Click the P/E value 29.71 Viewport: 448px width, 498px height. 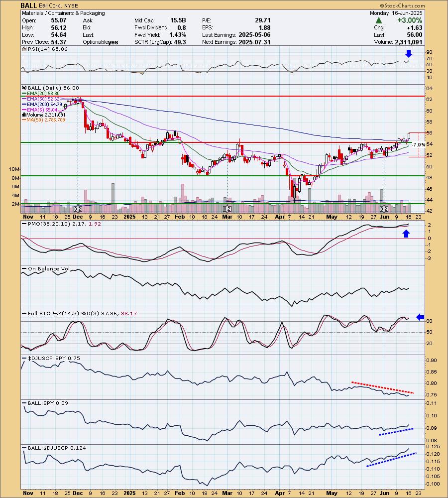(x=262, y=20)
